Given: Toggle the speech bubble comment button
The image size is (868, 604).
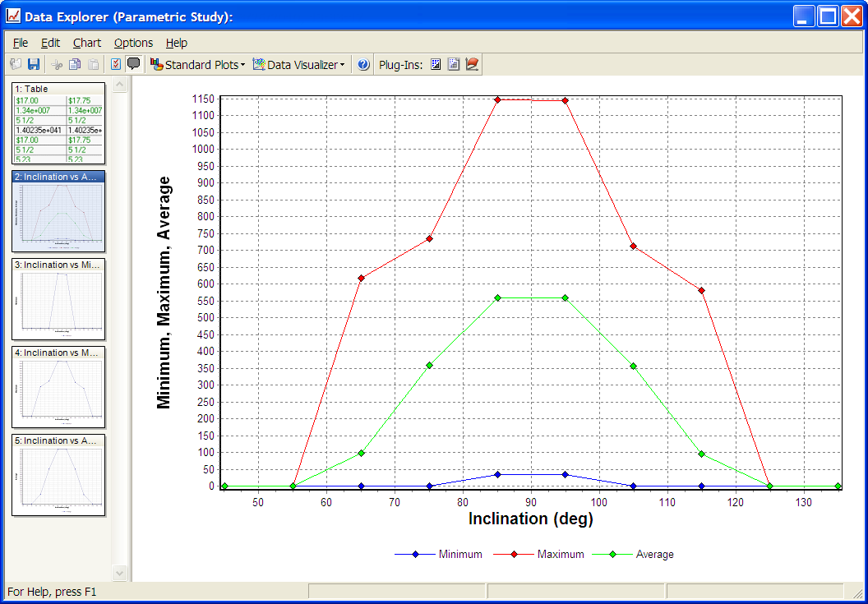Looking at the screenshot, I should pos(133,65).
